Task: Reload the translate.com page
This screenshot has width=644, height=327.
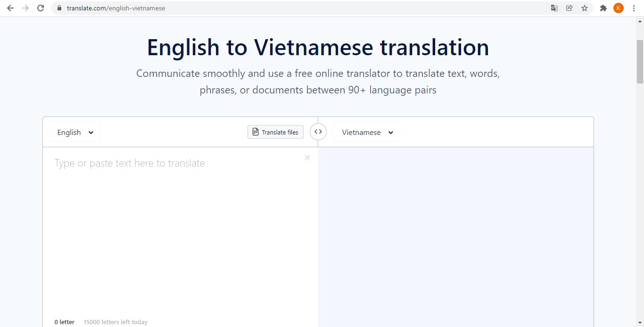Action: coord(41,8)
